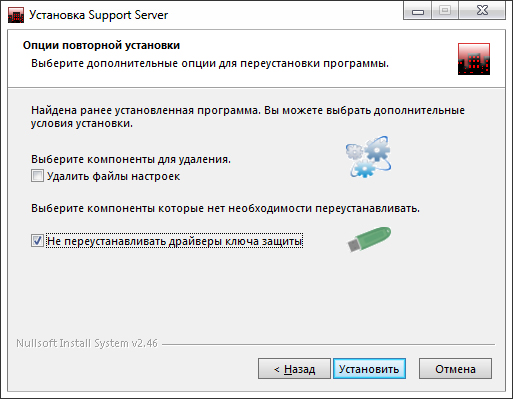The width and height of the screenshot is (513, 399).
Task: Go back with the 'Назад' button
Action: [294, 369]
